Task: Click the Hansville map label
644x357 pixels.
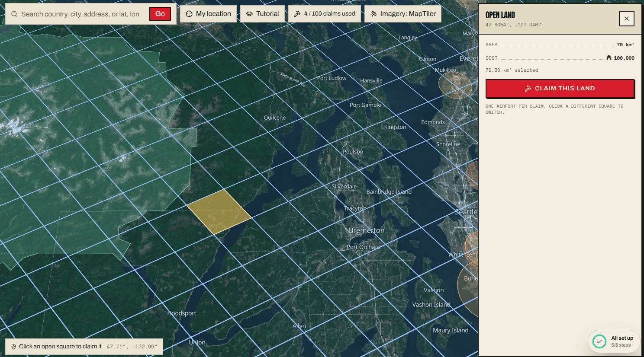Action: (371, 81)
